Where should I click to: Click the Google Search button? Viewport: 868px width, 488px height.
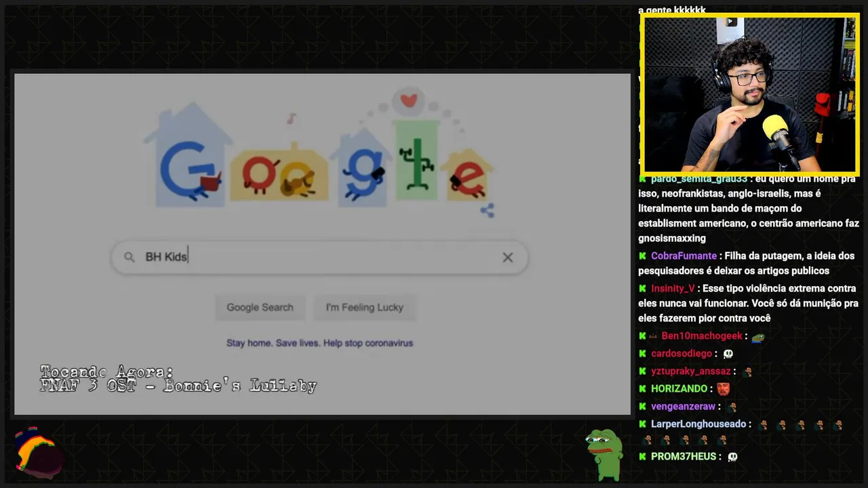[260, 307]
